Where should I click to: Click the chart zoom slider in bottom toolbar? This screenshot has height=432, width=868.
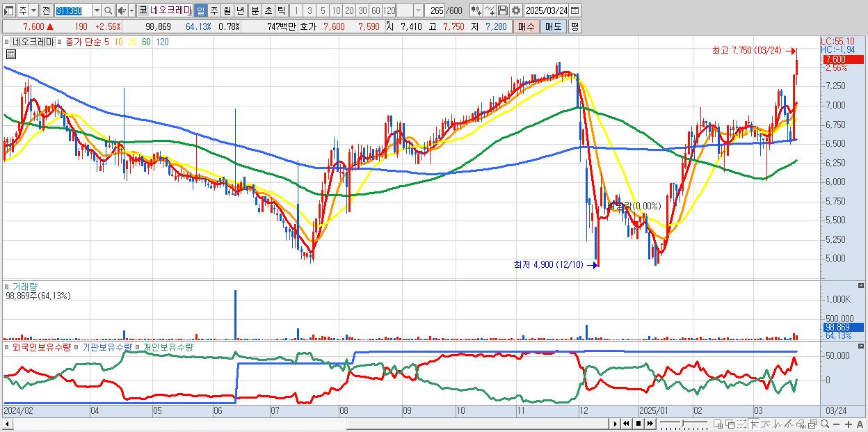pos(684,424)
